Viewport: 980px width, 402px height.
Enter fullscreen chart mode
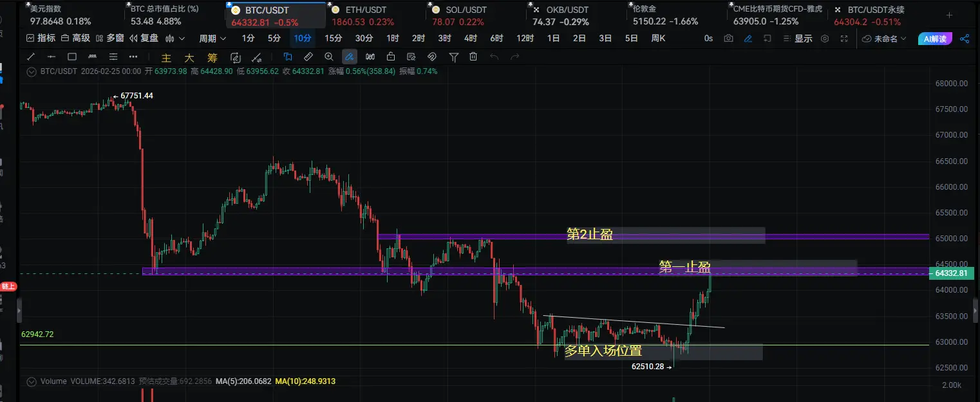(844, 38)
